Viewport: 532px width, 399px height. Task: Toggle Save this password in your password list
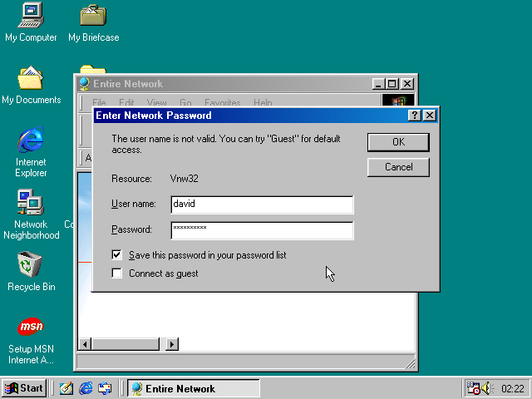coord(116,255)
